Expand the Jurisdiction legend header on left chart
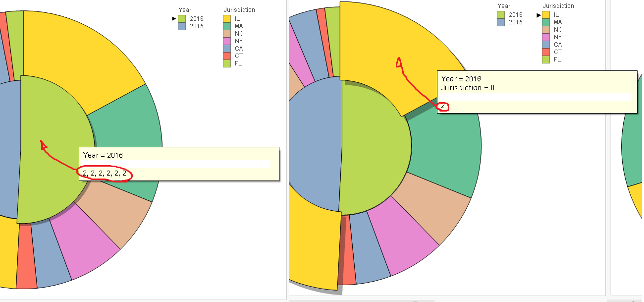Viewport: 644px width, 302px height. coord(239,9)
